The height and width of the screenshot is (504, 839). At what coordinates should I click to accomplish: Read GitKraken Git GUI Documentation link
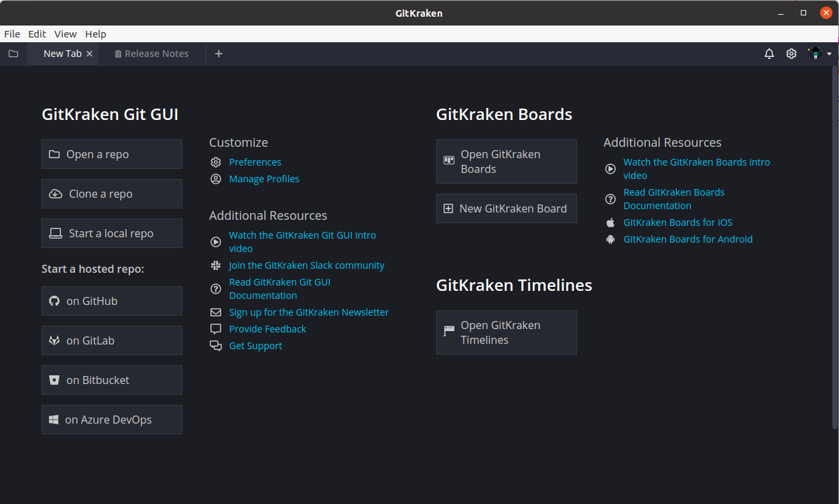279,289
